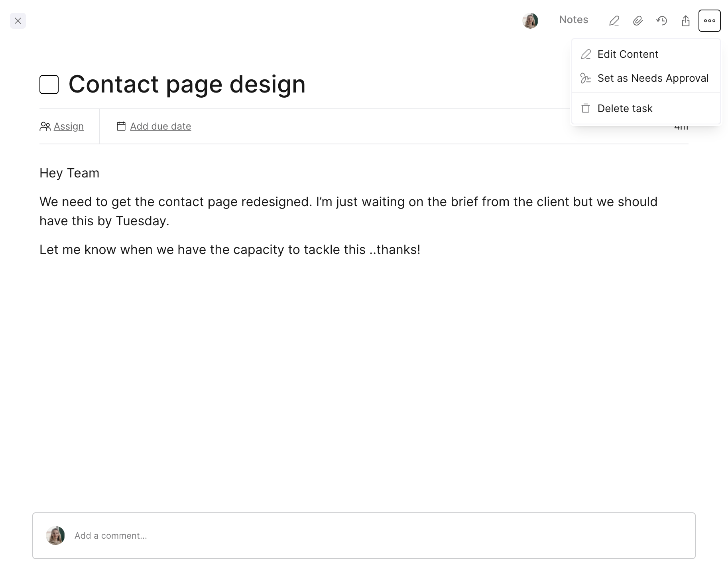728x567 pixels.
Task: Click the Add a comment field
Action: pos(359,535)
